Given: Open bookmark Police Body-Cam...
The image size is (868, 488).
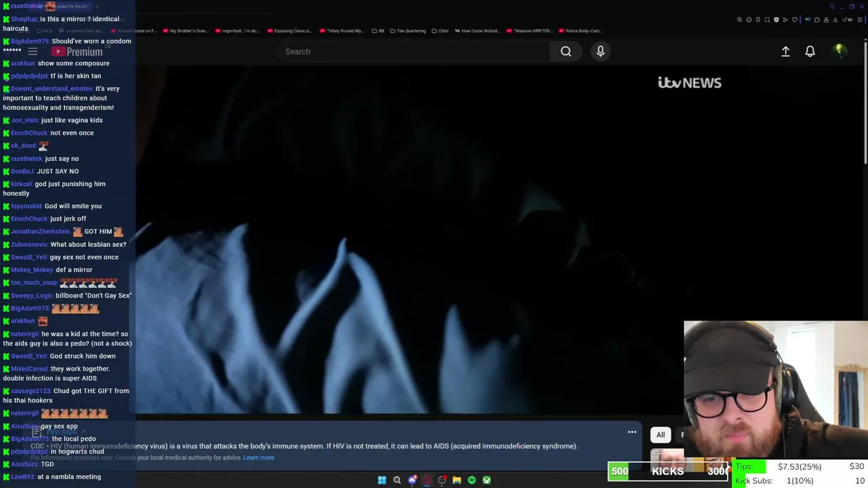Looking at the screenshot, I should pyautogui.click(x=580, y=30).
